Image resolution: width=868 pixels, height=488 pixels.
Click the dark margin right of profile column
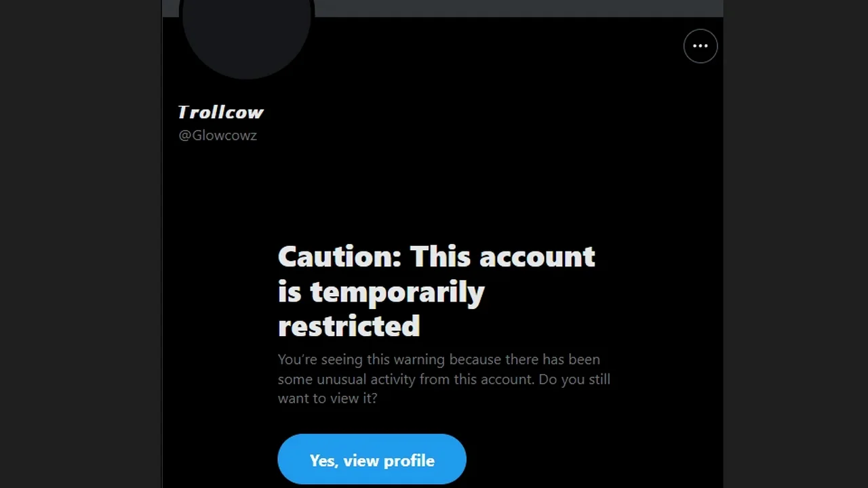tap(795, 244)
